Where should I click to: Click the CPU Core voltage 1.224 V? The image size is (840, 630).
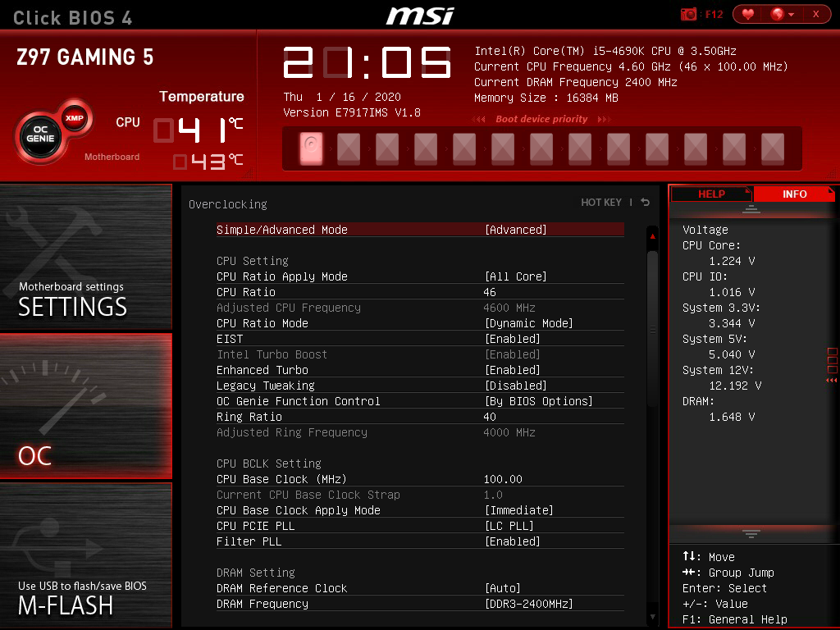732,261
